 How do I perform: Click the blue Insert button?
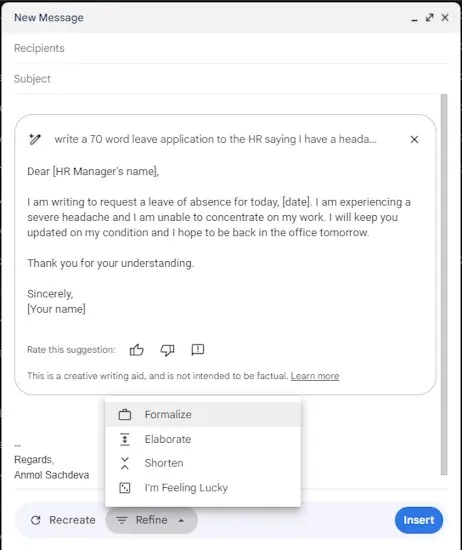419,520
